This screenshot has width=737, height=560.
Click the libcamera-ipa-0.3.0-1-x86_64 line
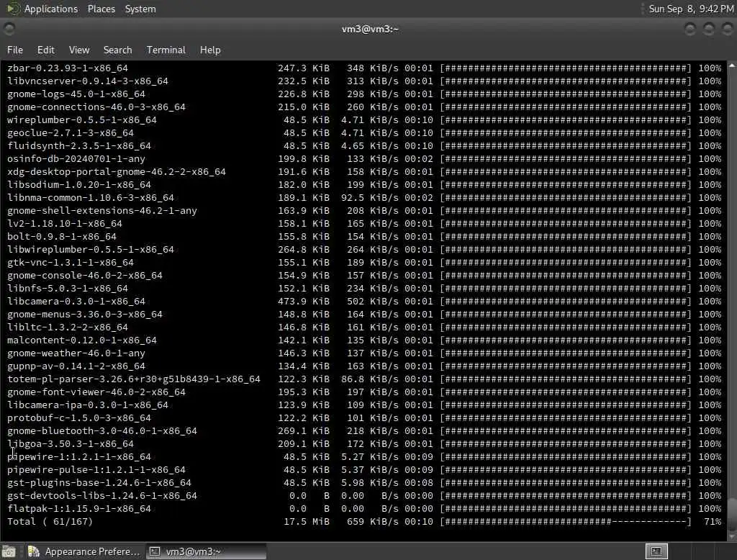tap(364, 405)
